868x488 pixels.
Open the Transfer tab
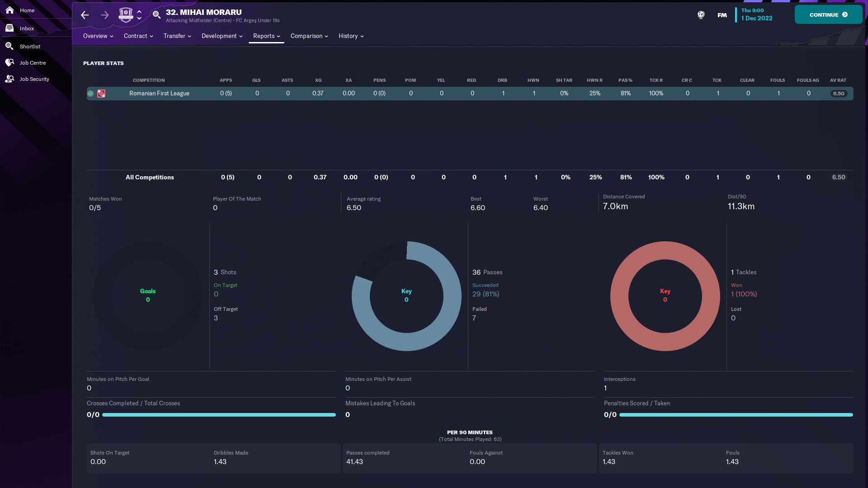[x=177, y=36]
